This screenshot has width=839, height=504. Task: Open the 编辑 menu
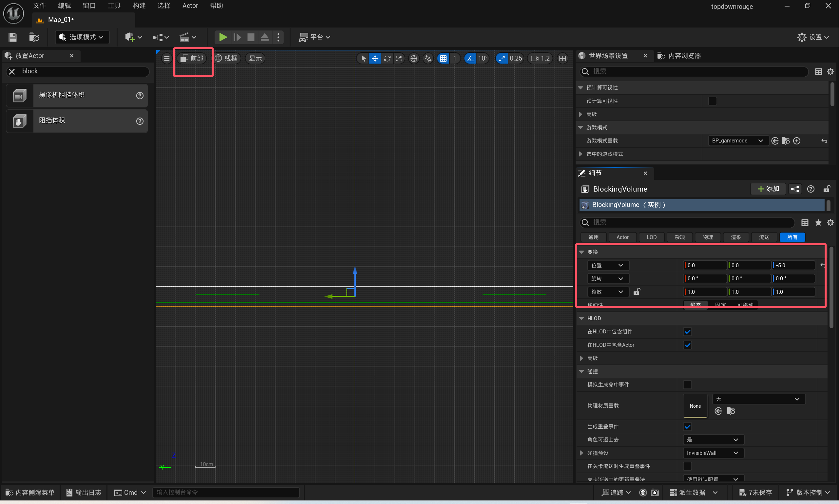pyautogui.click(x=64, y=6)
